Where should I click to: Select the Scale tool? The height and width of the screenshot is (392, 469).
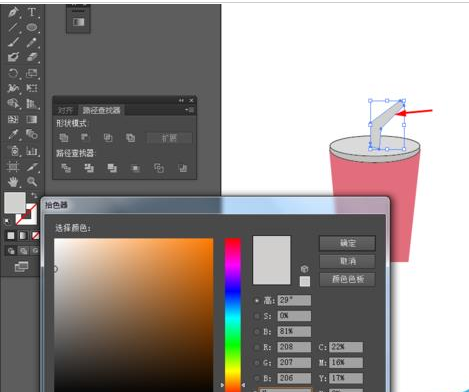(32, 73)
